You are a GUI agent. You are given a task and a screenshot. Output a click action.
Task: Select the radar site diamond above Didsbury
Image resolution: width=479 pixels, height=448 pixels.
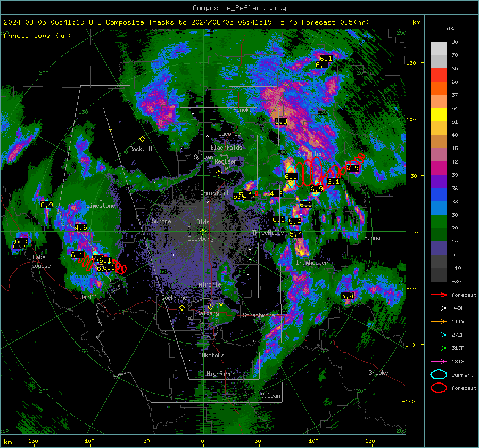click(x=203, y=232)
